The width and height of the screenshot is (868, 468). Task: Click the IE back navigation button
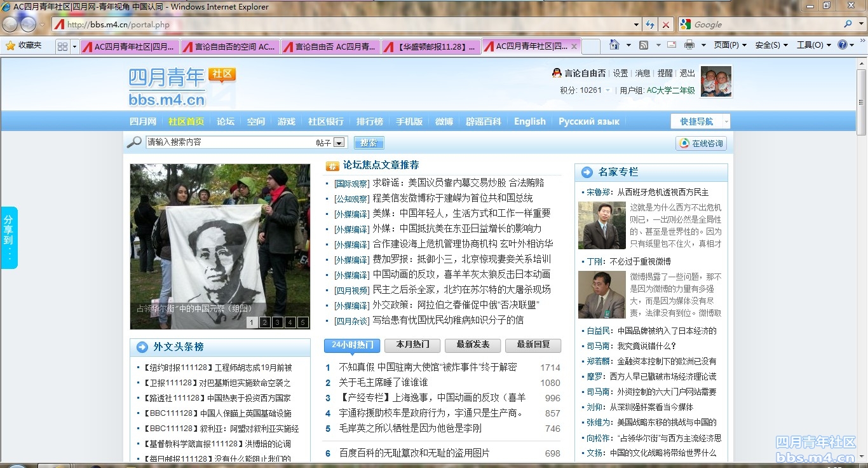[x=10, y=24]
